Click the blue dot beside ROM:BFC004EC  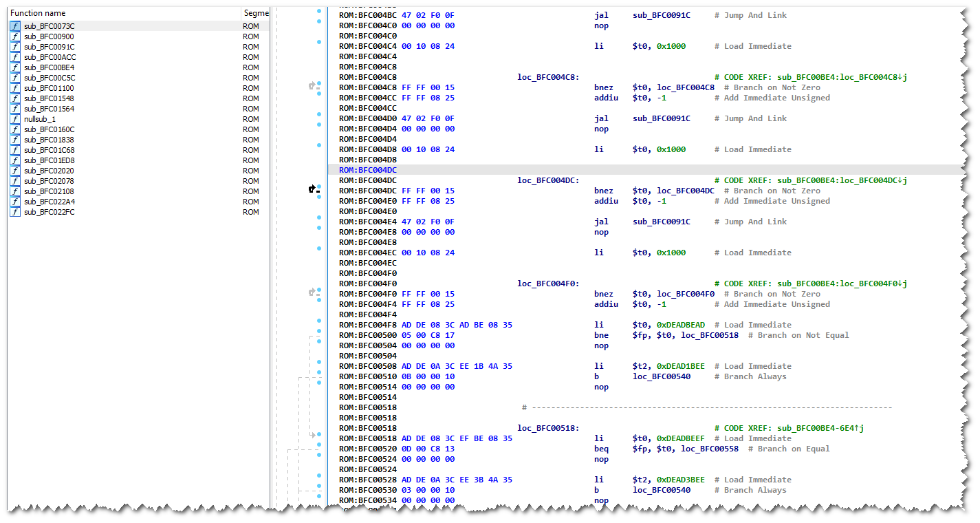click(319, 248)
